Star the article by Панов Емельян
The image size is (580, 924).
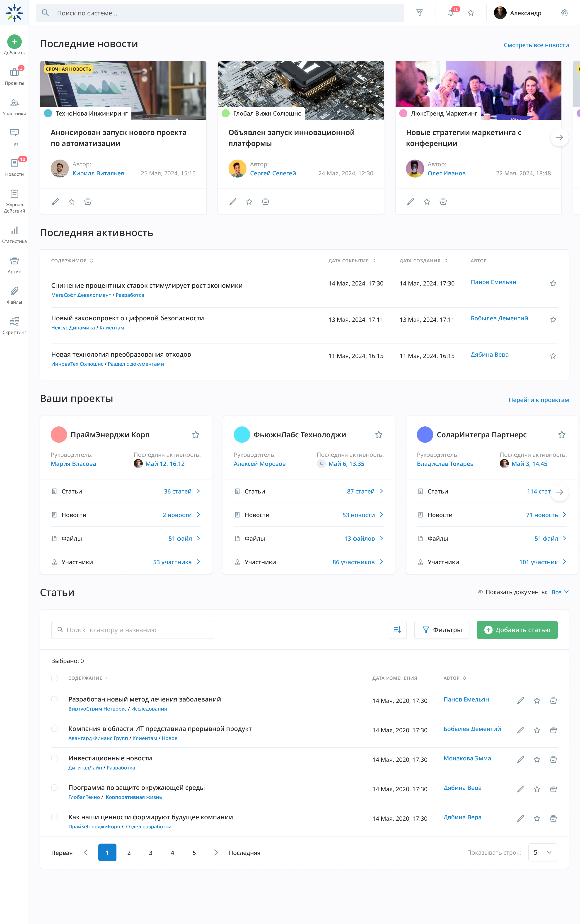tap(537, 700)
